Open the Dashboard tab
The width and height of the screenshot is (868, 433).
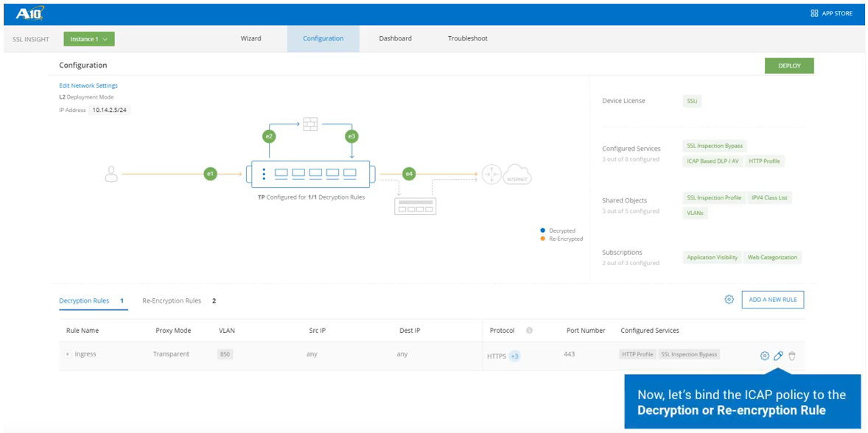point(395,39)
